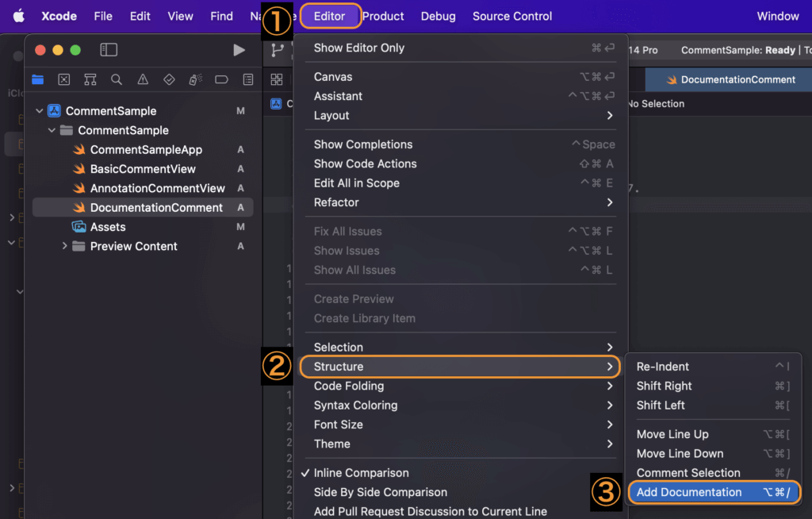Expand the Theme submenu
812x519 pixels.
[461, 444]
